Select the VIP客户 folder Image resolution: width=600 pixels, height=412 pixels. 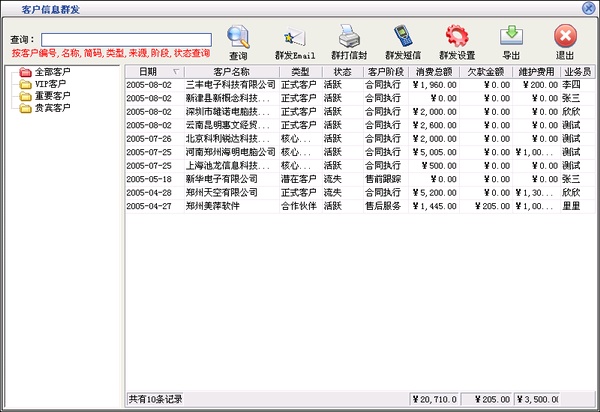point(50,85)
